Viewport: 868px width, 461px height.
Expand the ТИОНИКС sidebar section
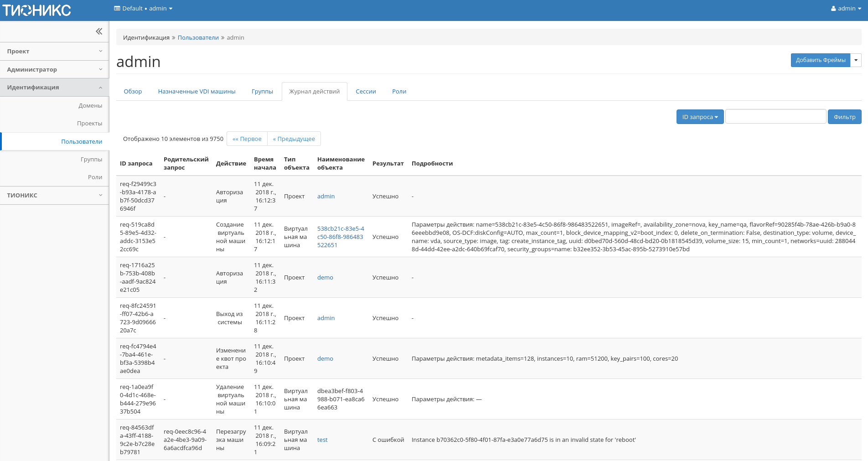point(54,196)
